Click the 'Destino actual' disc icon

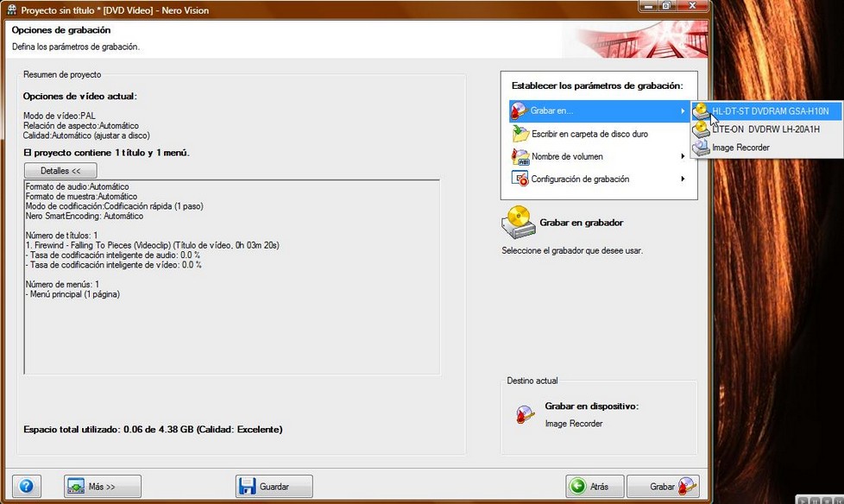coord(525,414)
